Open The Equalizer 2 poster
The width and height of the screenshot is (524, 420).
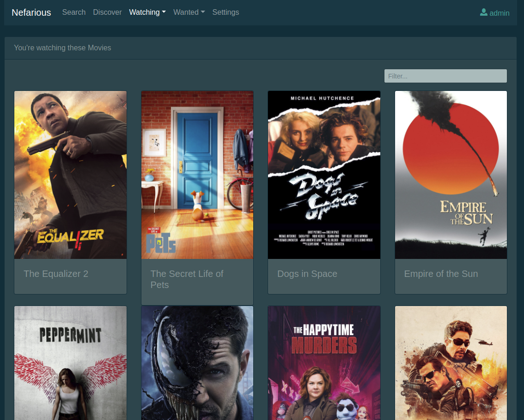[x=71, y=175]
